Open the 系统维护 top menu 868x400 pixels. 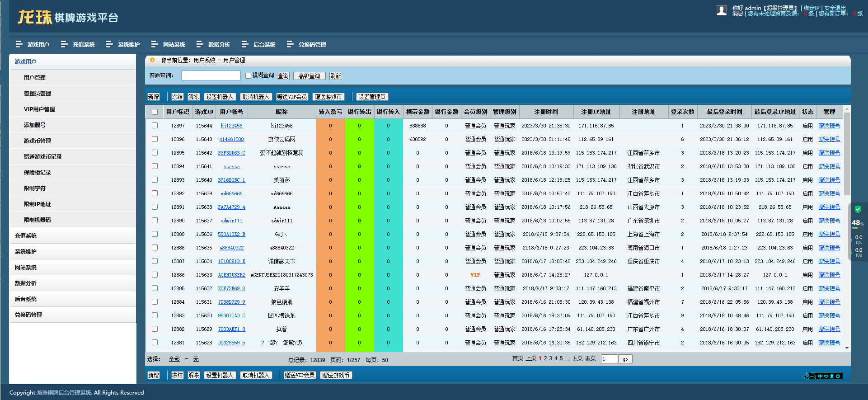tap(123, 44)
